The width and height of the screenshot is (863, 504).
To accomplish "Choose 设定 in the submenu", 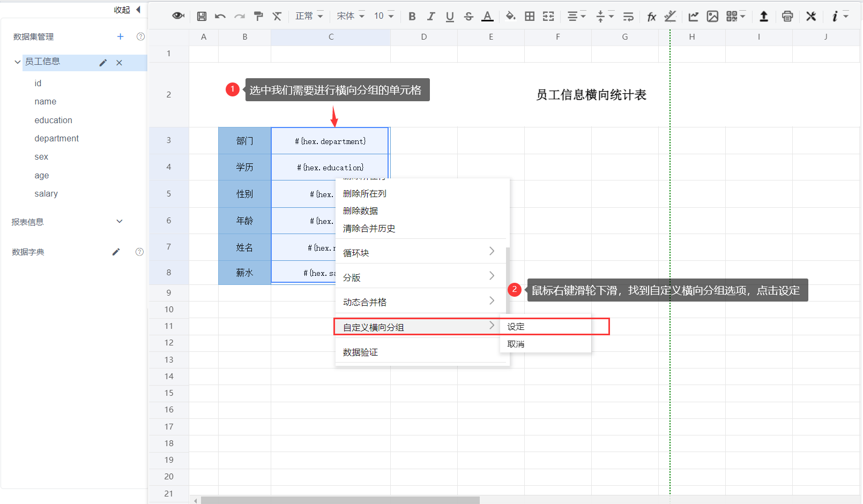I will (516, 327).
